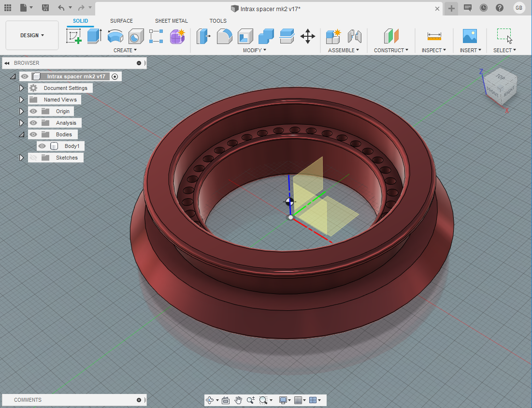Select the Shell tool

245,36
